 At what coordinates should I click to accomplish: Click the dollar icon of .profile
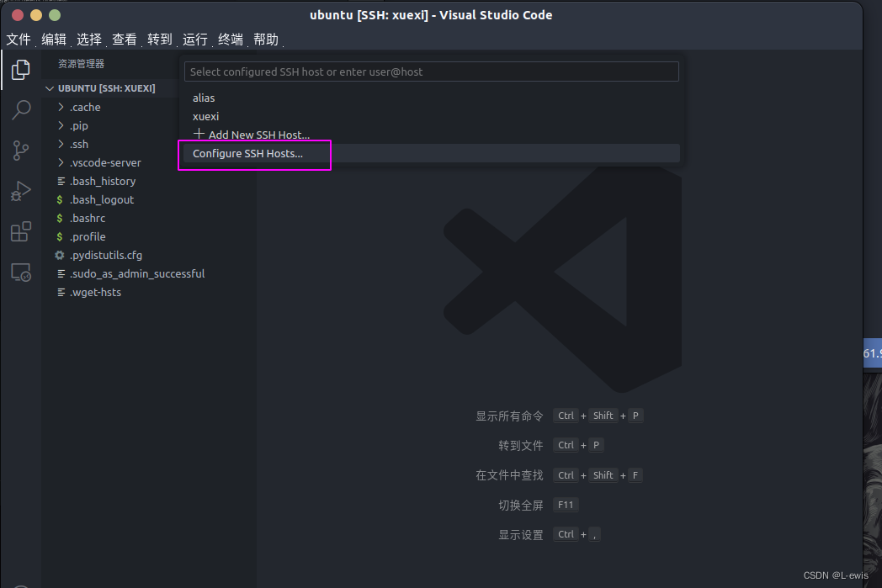[x=60, y=236]
